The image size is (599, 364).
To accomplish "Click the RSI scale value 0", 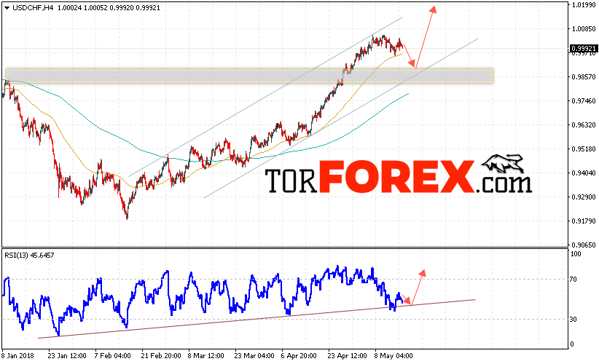I will click(x=572, y=344).
